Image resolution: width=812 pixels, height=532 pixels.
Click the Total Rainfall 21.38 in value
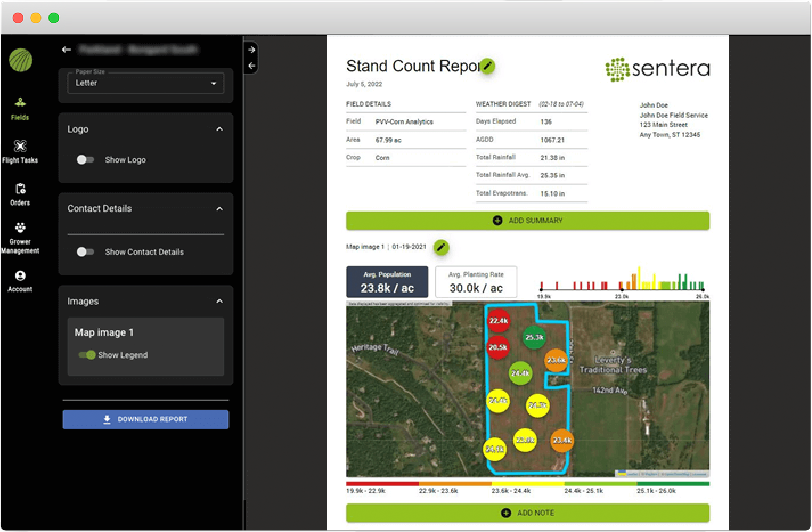click(552, 158)
